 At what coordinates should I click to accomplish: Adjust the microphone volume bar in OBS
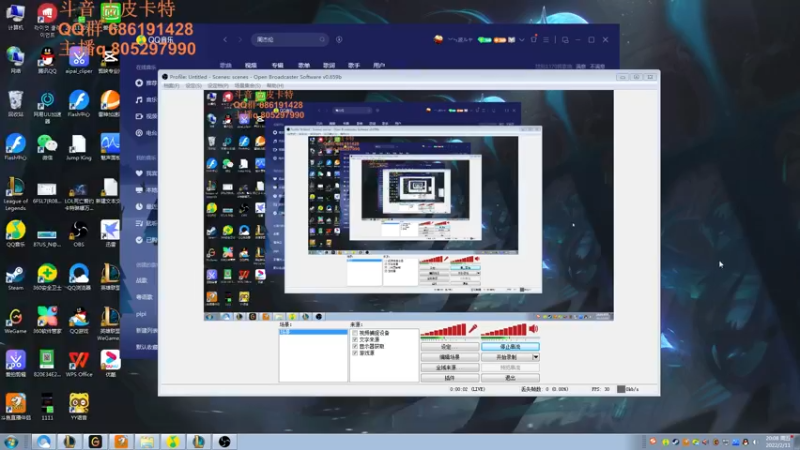pos(444,330)
